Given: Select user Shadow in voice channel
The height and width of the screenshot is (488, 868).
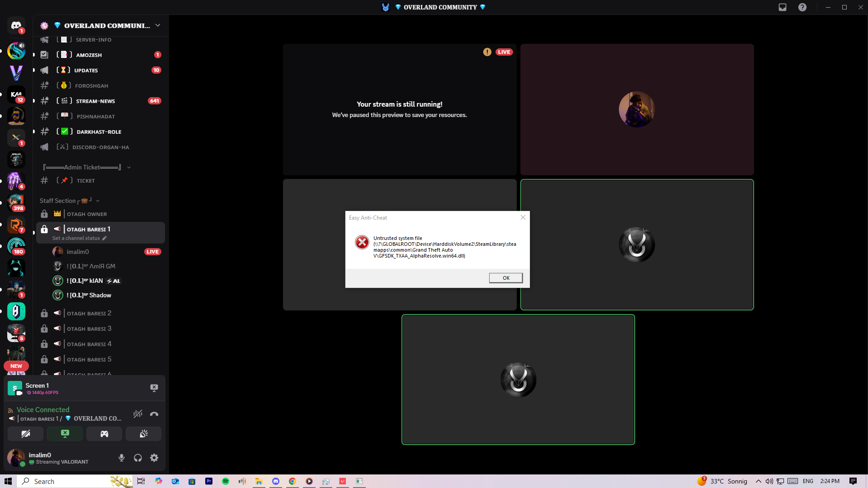Looking at the screenshot, I should pyautogui.click(x=107, y=295).
